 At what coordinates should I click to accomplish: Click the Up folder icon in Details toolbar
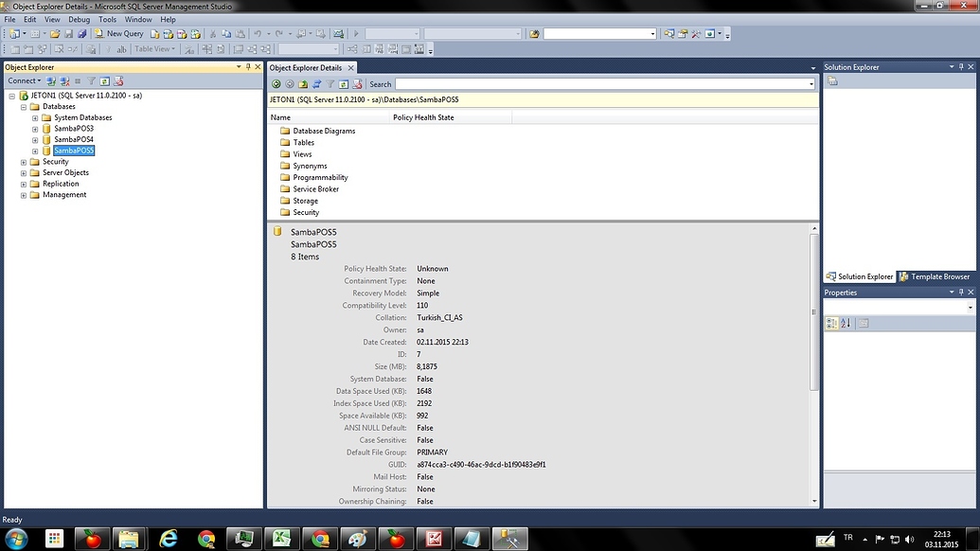point(303,84)
